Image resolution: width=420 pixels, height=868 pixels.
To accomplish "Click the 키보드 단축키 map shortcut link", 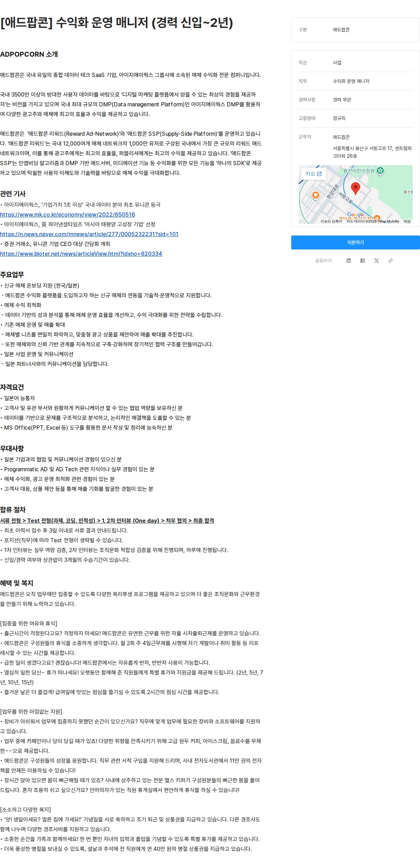I will 331,221.
